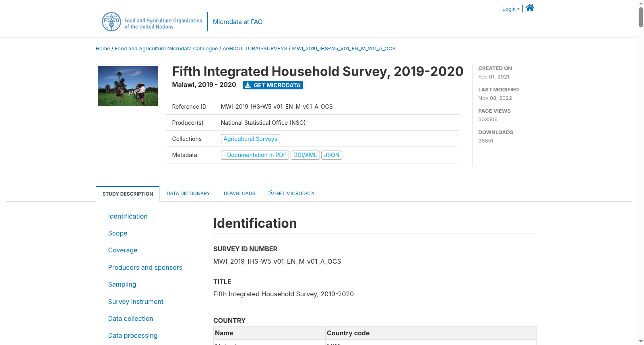The width and height of the screenshot is (644, 345).
Task: Click the page vertical scrollbar thumb
Action: click(x=641, y=17)
